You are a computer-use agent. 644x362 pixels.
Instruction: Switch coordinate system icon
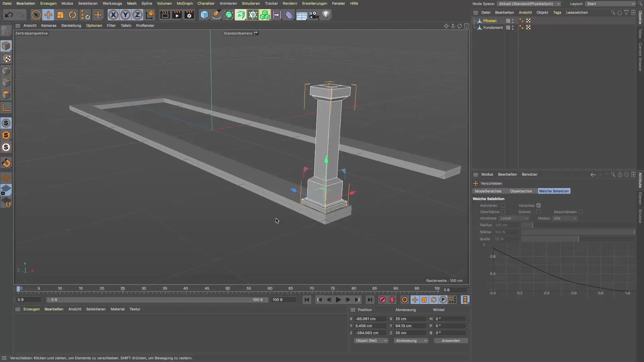(150, 15)
